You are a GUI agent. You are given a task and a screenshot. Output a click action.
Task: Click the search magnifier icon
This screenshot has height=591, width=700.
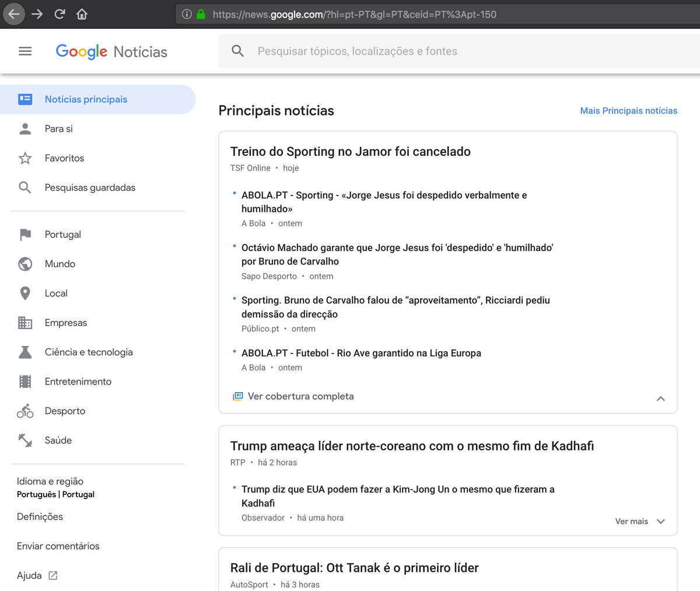coord(237,51)
